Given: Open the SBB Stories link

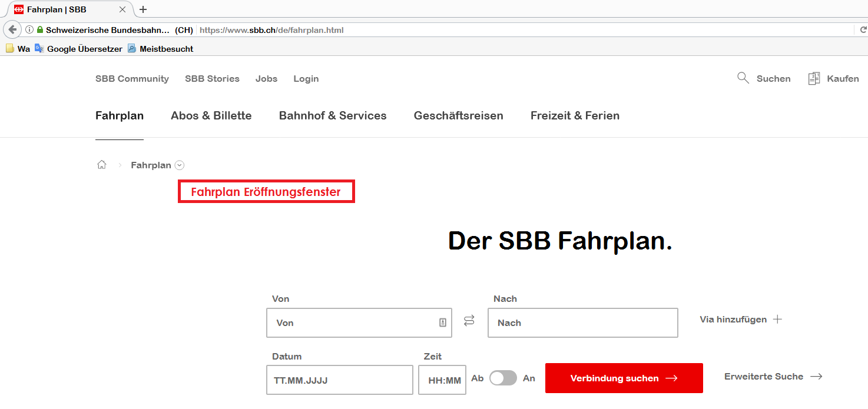Looking at the screenshot, I should click(x=212, y=78).
